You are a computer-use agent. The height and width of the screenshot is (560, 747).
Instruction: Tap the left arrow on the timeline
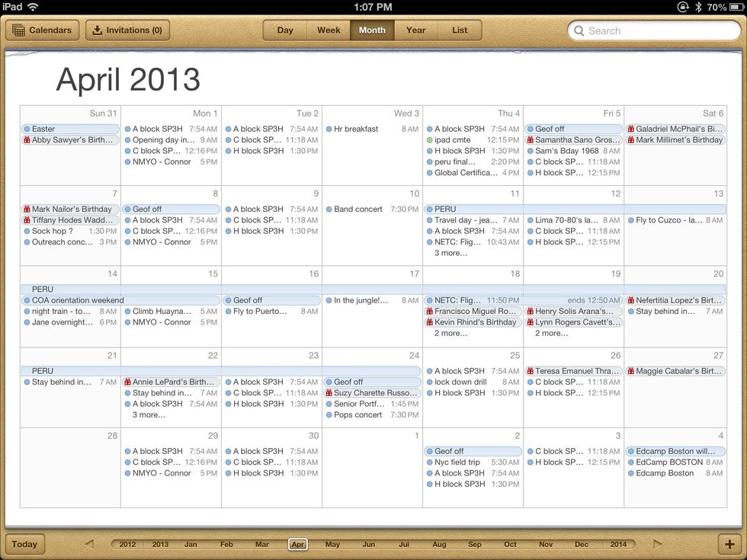click(x=89, y=544)
